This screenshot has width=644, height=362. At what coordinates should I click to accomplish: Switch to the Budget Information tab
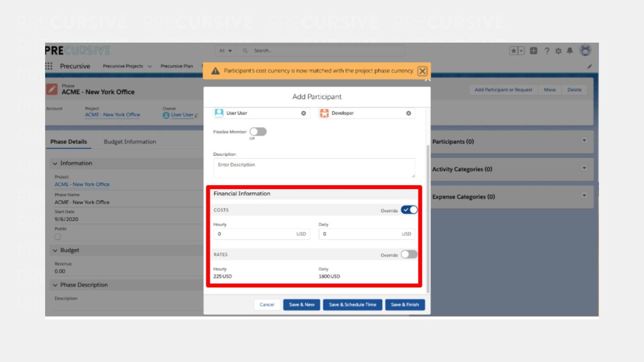tap(130, 142)
